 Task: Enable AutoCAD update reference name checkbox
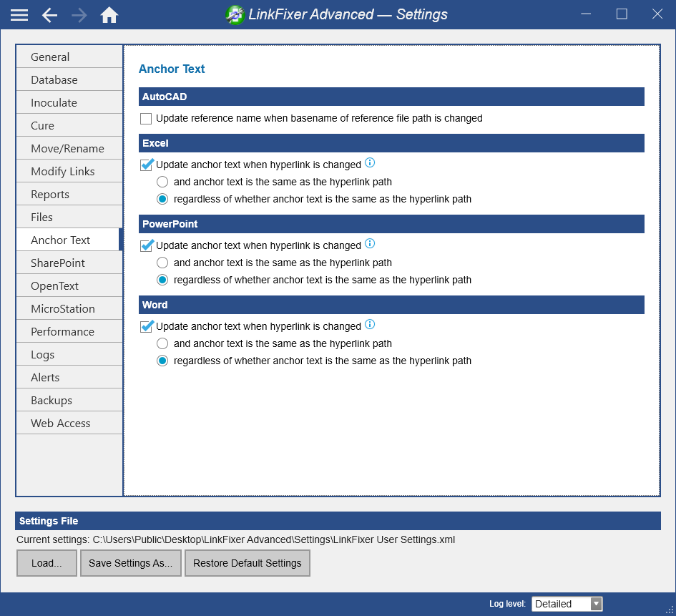click(x=146, y=119)
